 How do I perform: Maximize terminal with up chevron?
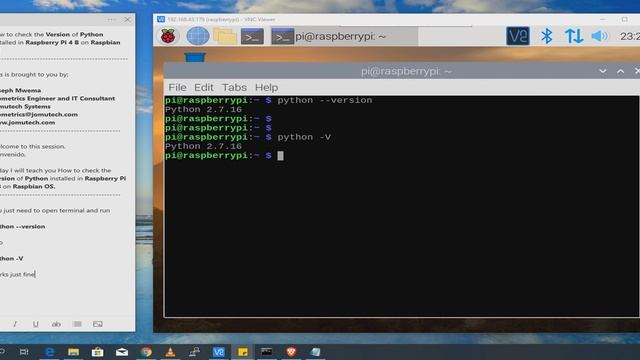click(x=620, y=71)
